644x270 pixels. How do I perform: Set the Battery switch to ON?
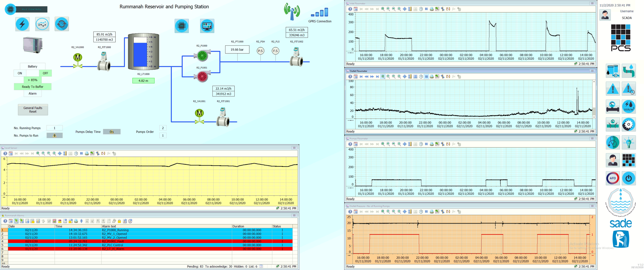click(x=20, y=73)
